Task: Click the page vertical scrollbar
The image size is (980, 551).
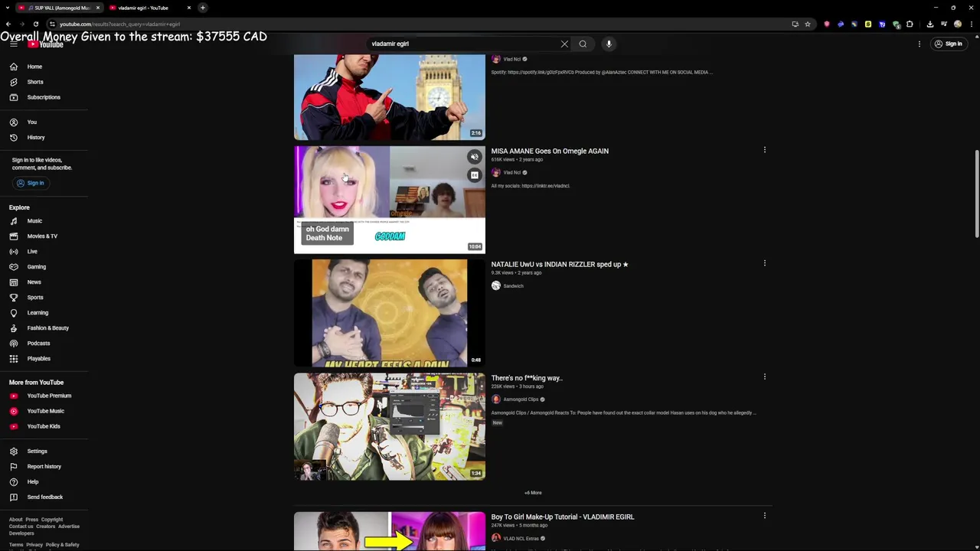Action: pos(976,195)
